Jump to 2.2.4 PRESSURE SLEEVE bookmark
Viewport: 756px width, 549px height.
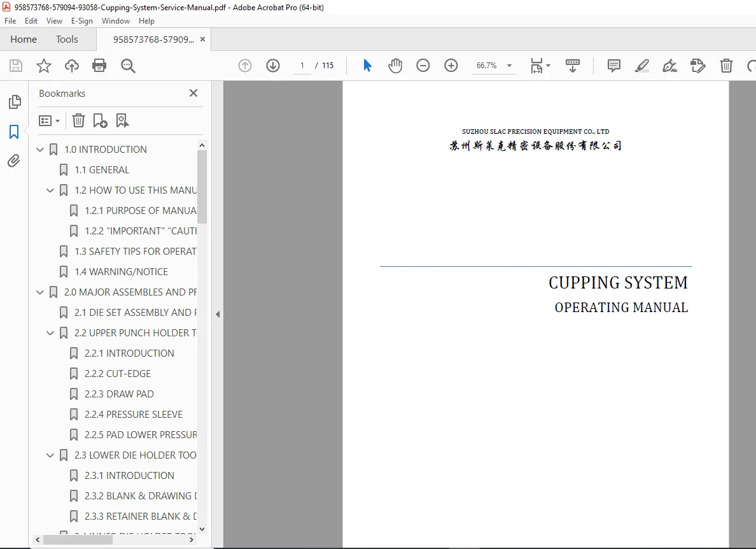click(134, 415)
